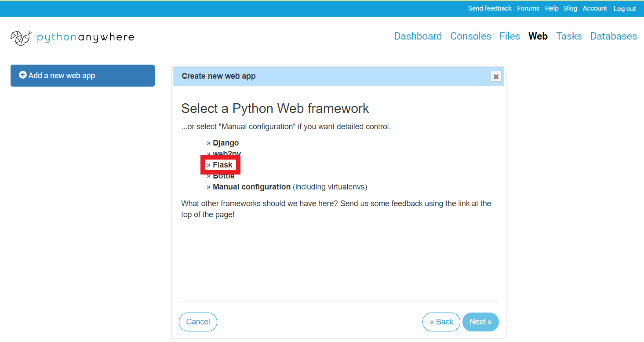Click the Select a Python Web framework heading
The height and width of the screenshot is (342, 644).
pos(275,108)
